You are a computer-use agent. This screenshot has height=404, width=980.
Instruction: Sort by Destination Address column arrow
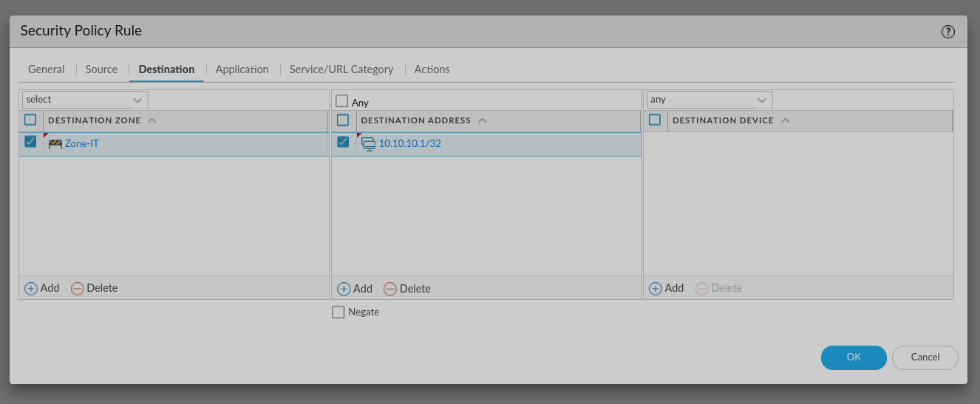point(483,120)
